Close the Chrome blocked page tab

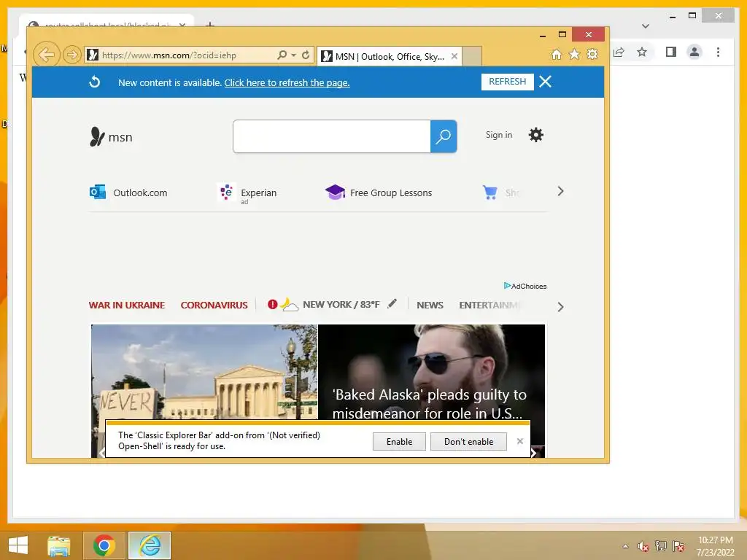click(182, 25)
